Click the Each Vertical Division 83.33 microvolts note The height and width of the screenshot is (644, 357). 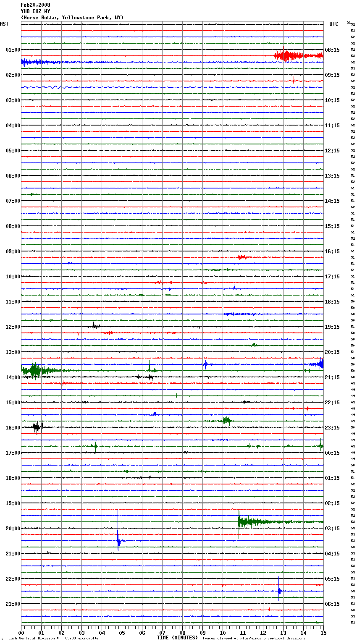click(53, 638)
